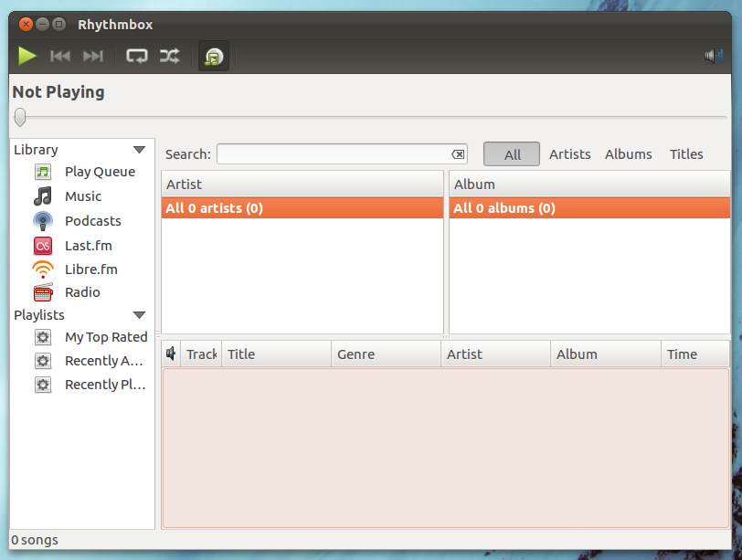The image size is (742, 560).
Task: Select the Albums search filter
Action: [629, 154]
